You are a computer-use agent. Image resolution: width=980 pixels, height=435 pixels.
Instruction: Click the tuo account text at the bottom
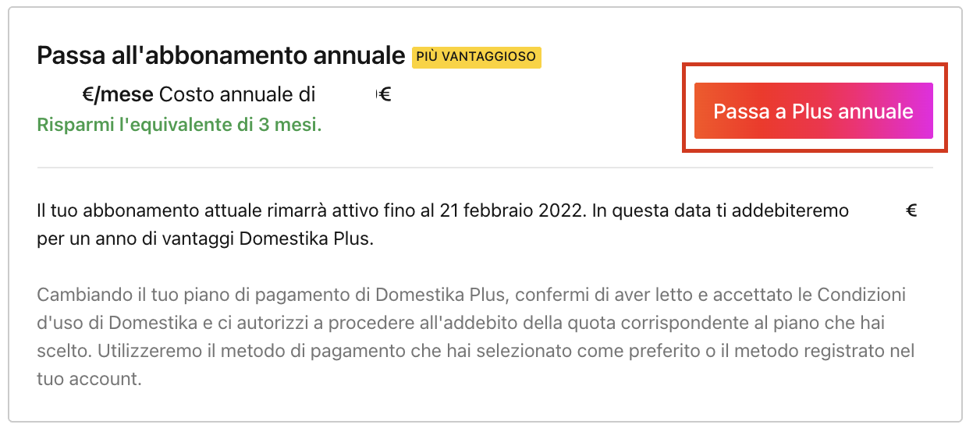point(88,380)
